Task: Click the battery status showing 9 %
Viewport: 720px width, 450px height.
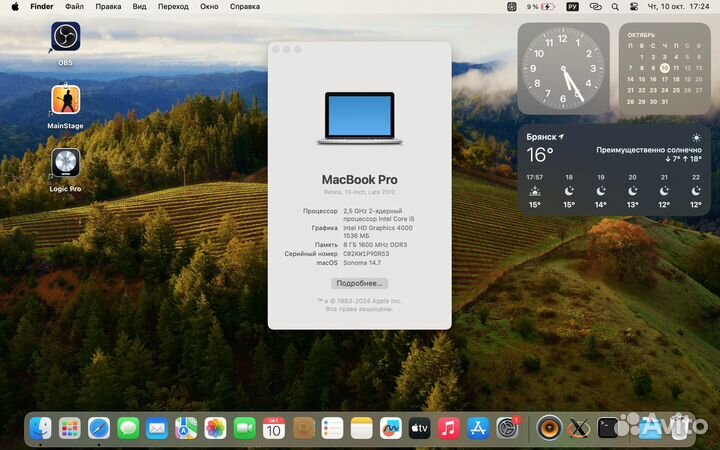Action: click(540, 7)
